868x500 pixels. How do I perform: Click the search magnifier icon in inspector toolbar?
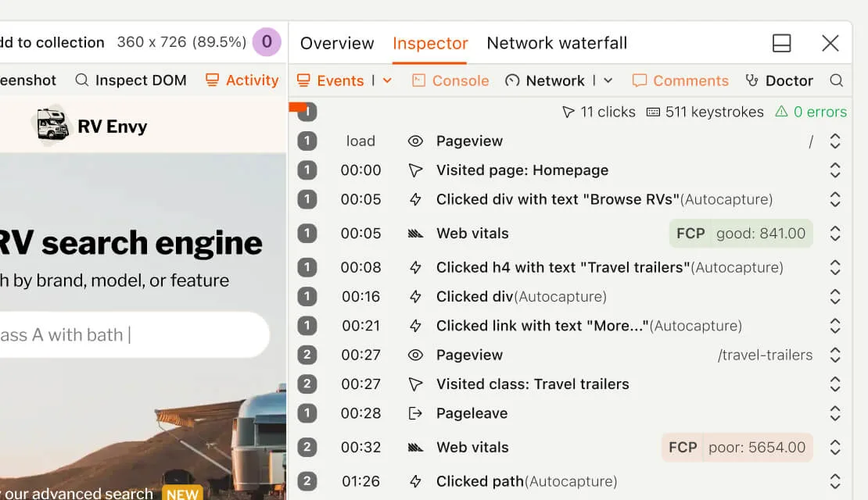point(836,80)
